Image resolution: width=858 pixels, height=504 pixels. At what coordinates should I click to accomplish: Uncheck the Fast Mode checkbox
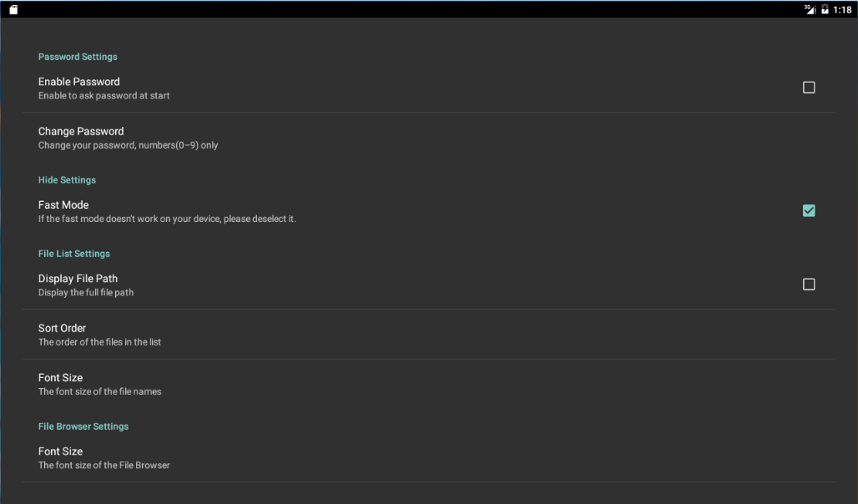tap(808, 210)
